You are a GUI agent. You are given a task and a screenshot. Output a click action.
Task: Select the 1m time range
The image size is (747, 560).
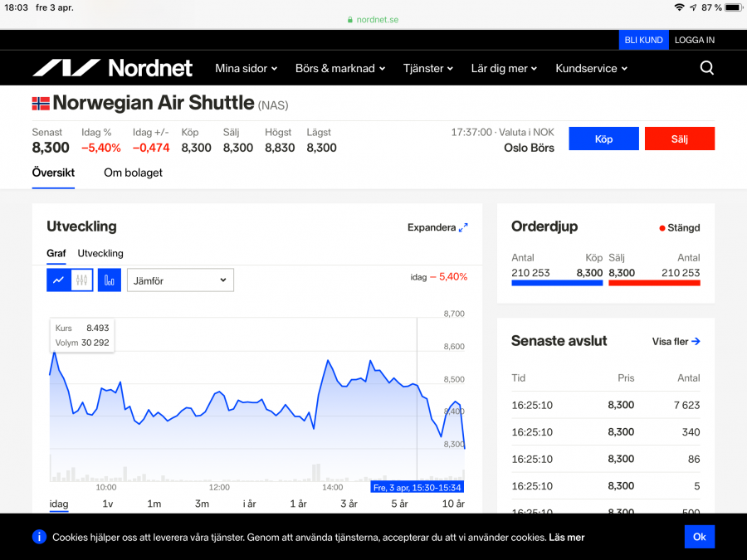tap(154, 504)
